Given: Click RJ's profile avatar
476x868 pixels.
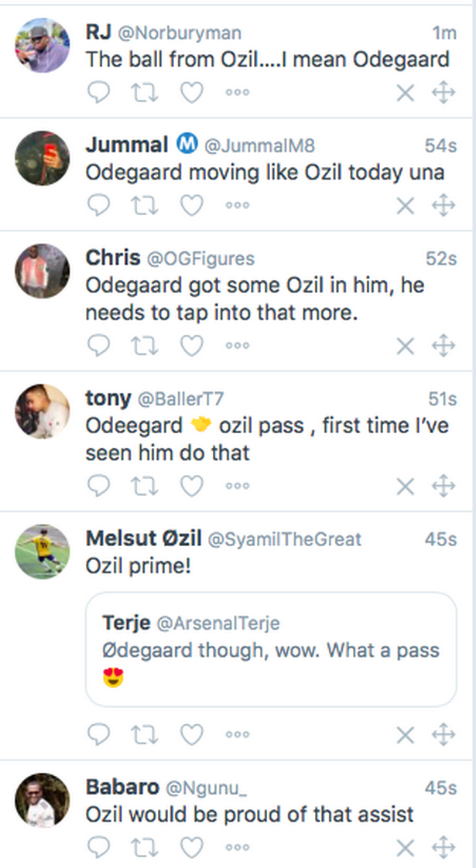Looking at the screenshot, I should click(x=43, y=45).
